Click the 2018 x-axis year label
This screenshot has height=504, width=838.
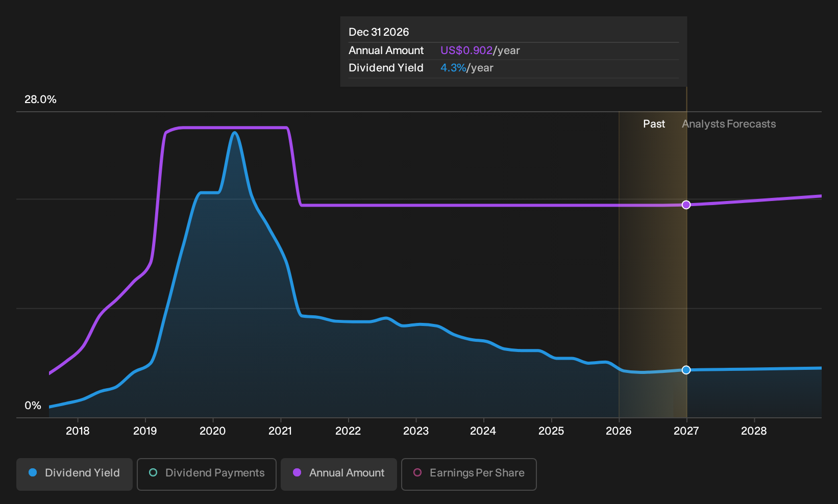(78, 431)
